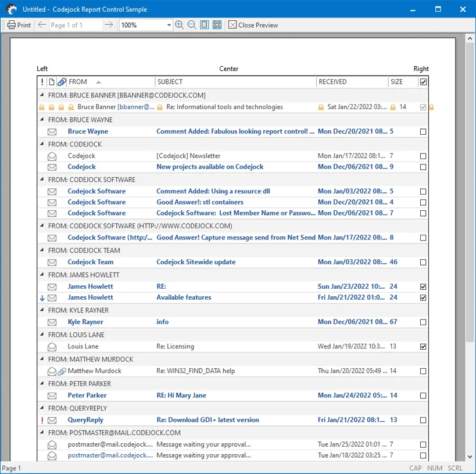Image resolution: width=476 pixels, height=474 pixels.
Task: Go to next page arrow
Action: pos(108,25)
